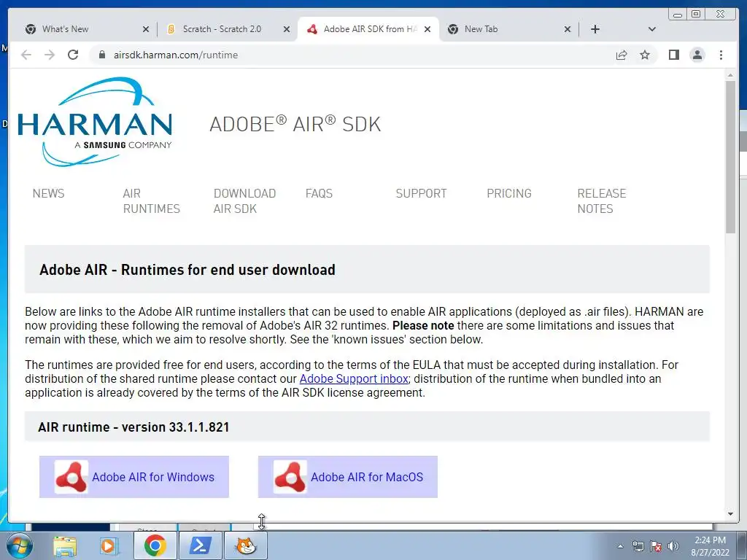Open the Action Center flag icon
The width and height of the screenshot is (747, 560).
(656, 546)
